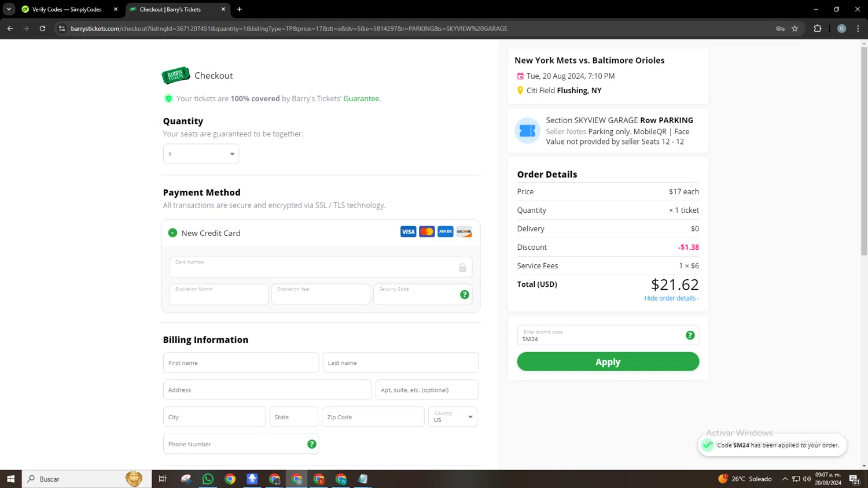Click the calendar icon next to event date
Viewport: 868px width, 488px height.
pos(520,76)
